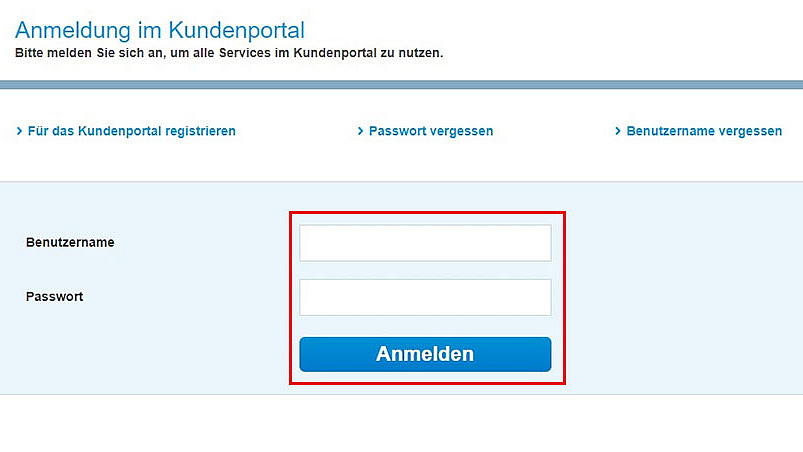Click into the Passwort input field
Image resolution: width=803 pixels, height=452 pixels.
(425, 297)
